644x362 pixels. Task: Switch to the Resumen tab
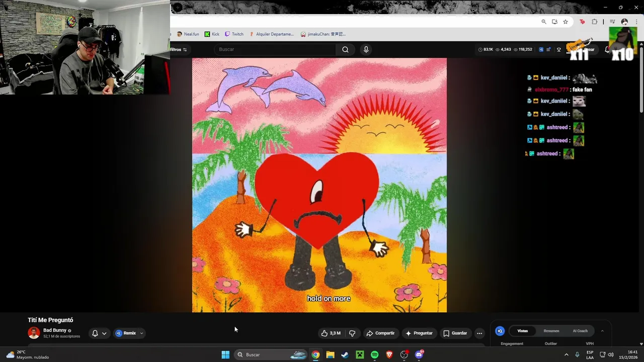point(551,331)
